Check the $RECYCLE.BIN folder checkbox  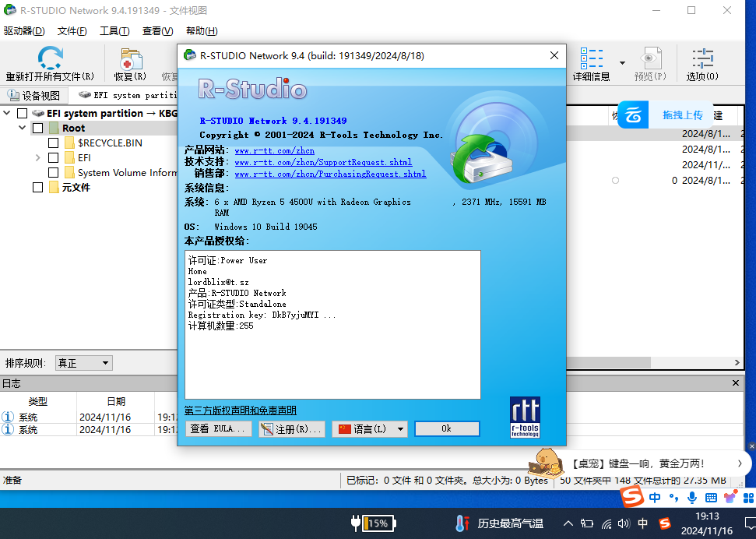point(53,143)
